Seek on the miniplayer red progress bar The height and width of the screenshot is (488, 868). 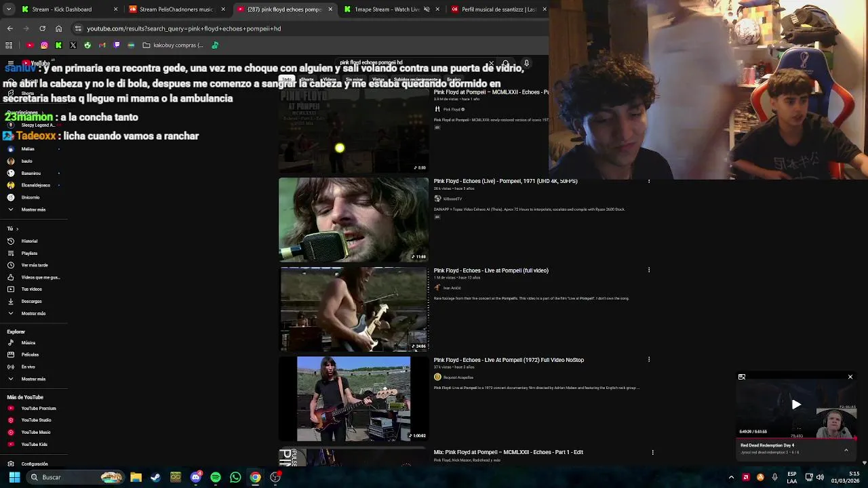click(796, 439)
